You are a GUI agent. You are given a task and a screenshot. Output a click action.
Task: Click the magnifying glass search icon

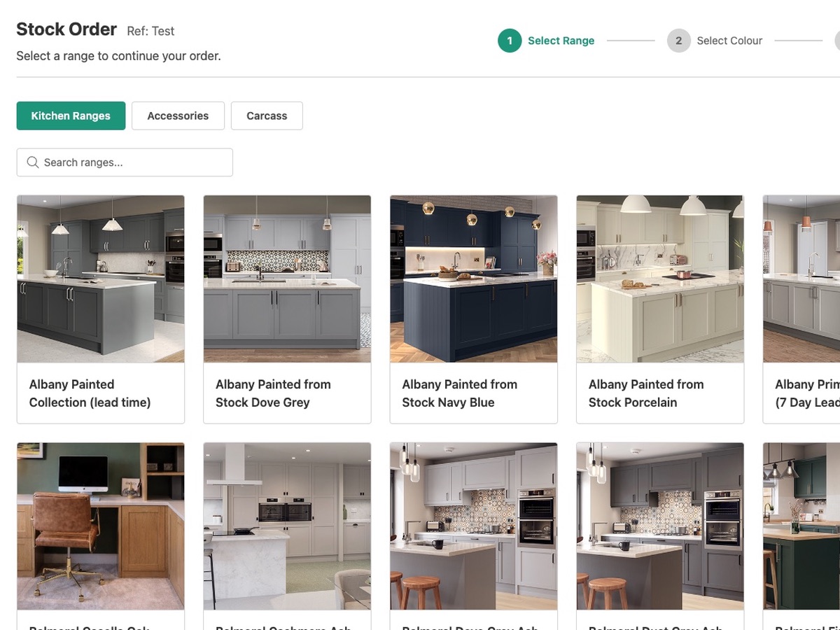(x=32, y=162)
